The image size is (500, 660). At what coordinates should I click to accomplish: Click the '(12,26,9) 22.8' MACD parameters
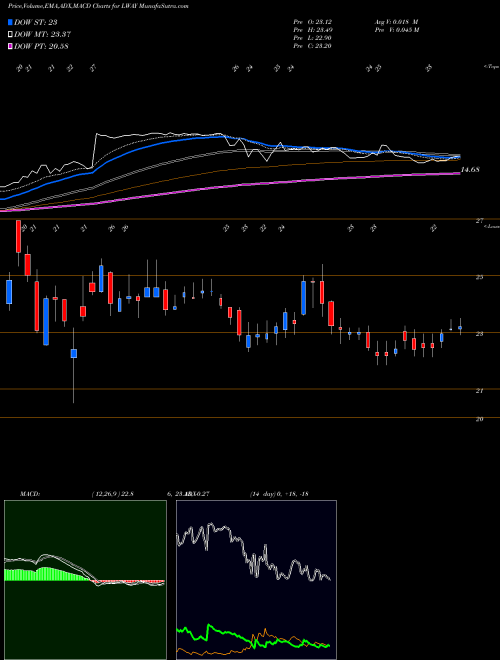[112, 494]
